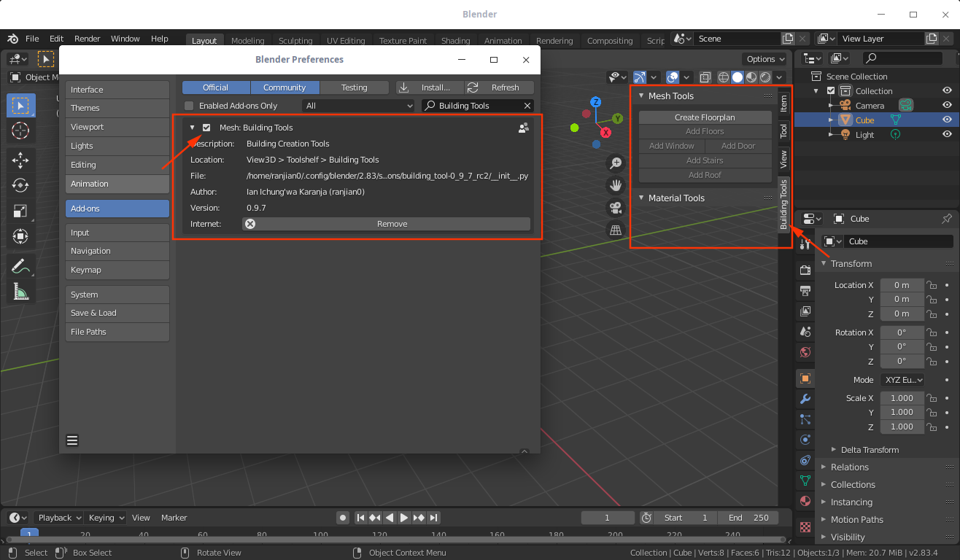Enable the Enabled Add-ons Only checkbox
Image resolution: width=960 pixels, height=560 pixels.
189,106
